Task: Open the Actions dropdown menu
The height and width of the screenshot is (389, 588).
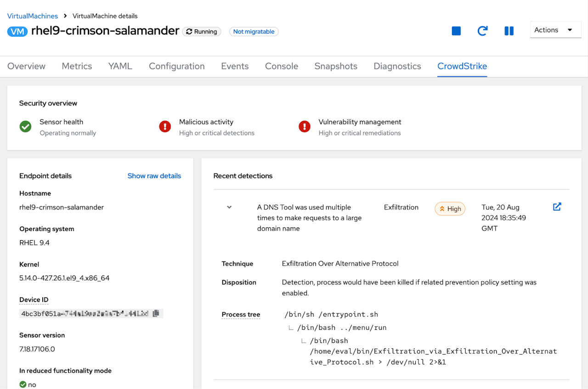Action: (556, 30)
